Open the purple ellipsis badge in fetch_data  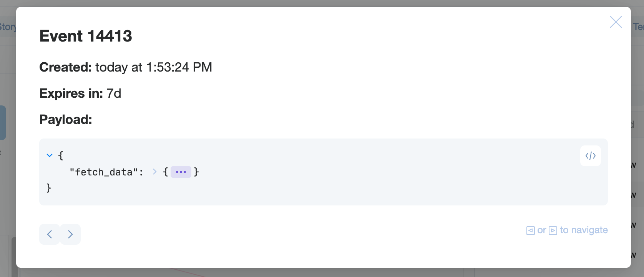(x=181, y=172)
